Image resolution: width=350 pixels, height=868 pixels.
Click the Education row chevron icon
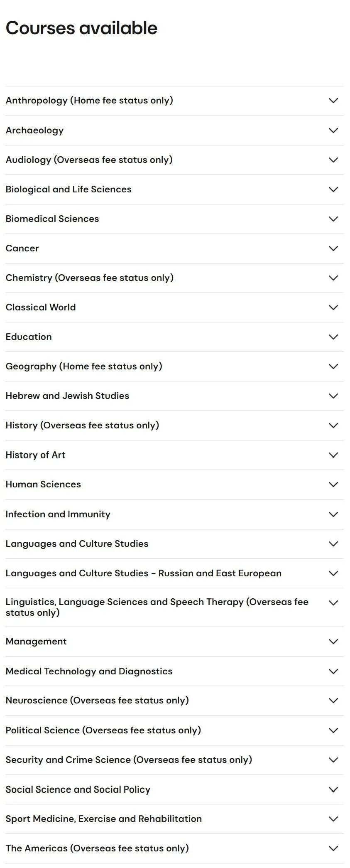coord(333,337)
